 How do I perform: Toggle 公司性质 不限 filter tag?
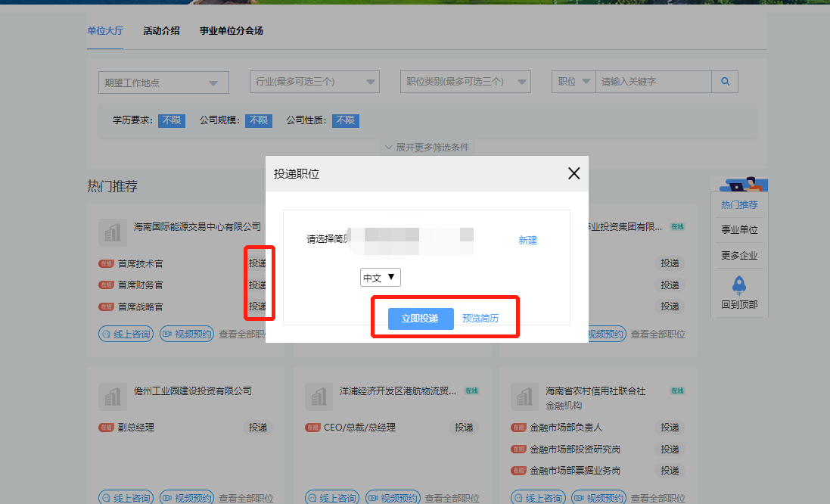click(x=345, y=120)
